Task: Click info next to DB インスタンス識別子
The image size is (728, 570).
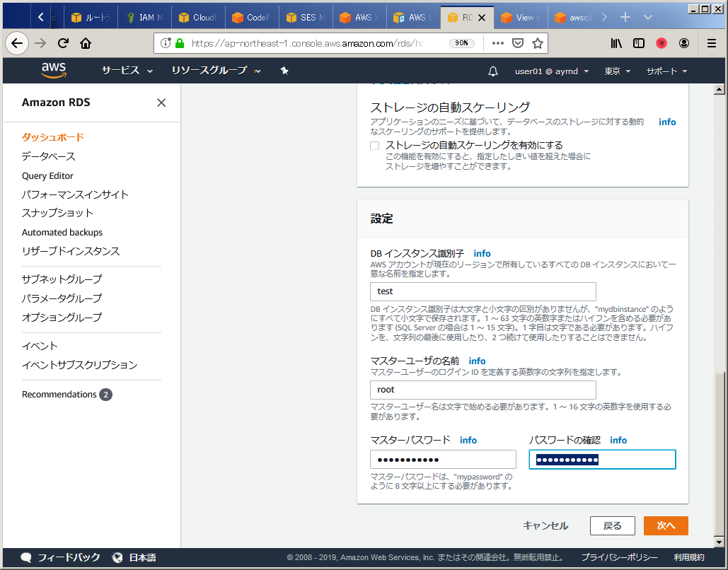Action: 482,253
